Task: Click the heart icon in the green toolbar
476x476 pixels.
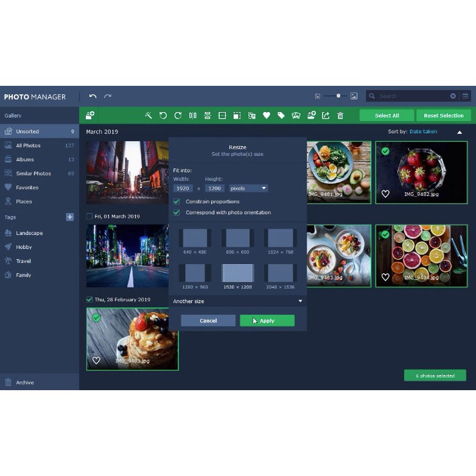Action: (266, 116)
